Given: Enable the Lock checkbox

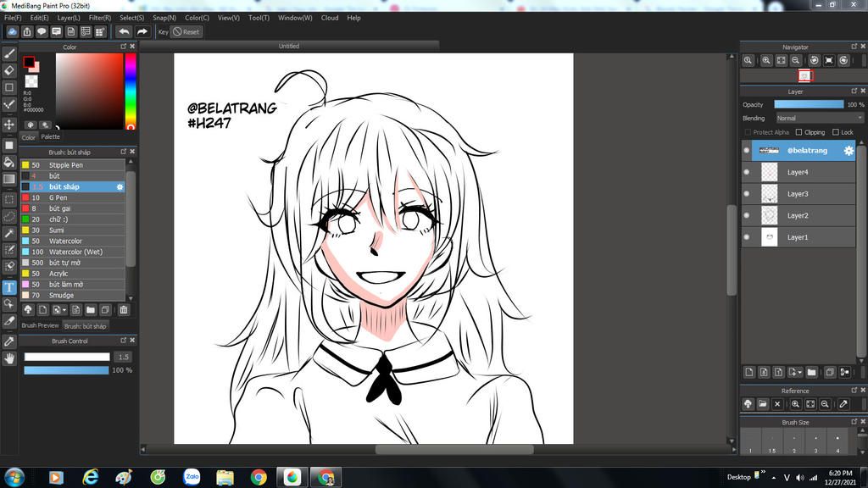Looking at the screenshot, I should pos(835,132).
